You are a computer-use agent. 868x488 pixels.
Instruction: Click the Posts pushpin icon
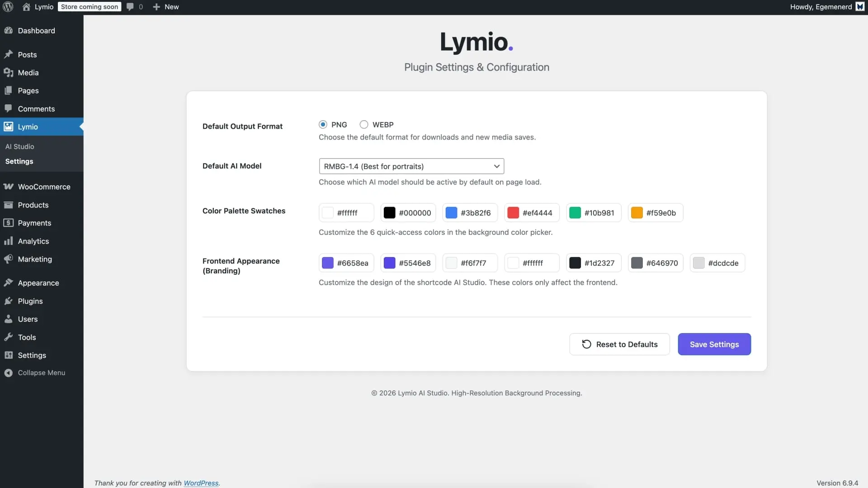[x=8, y=54]
